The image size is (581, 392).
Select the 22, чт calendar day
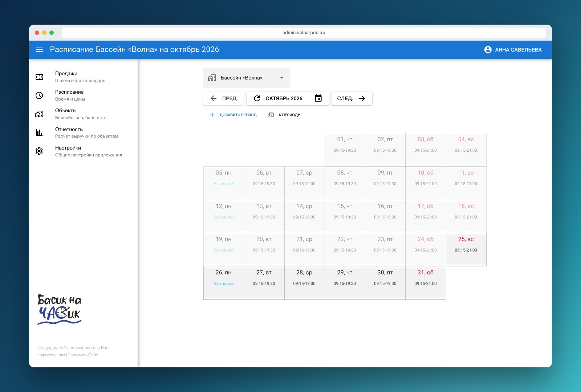click(x=345, y=249)
